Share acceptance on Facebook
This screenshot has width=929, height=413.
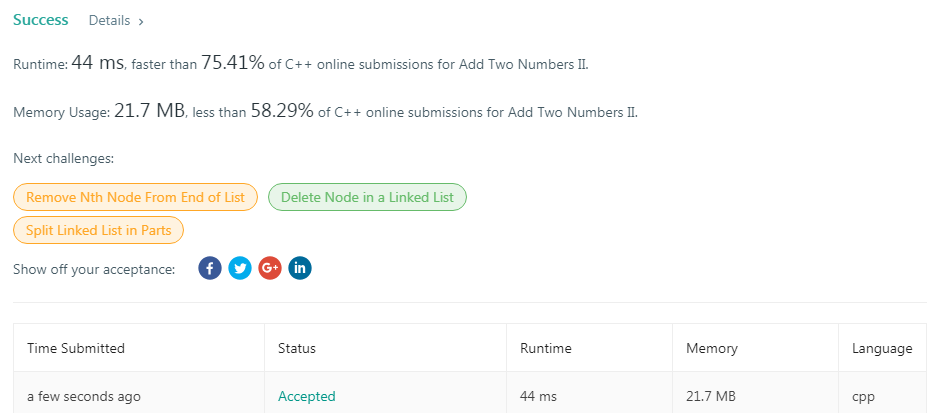point(210,268)
